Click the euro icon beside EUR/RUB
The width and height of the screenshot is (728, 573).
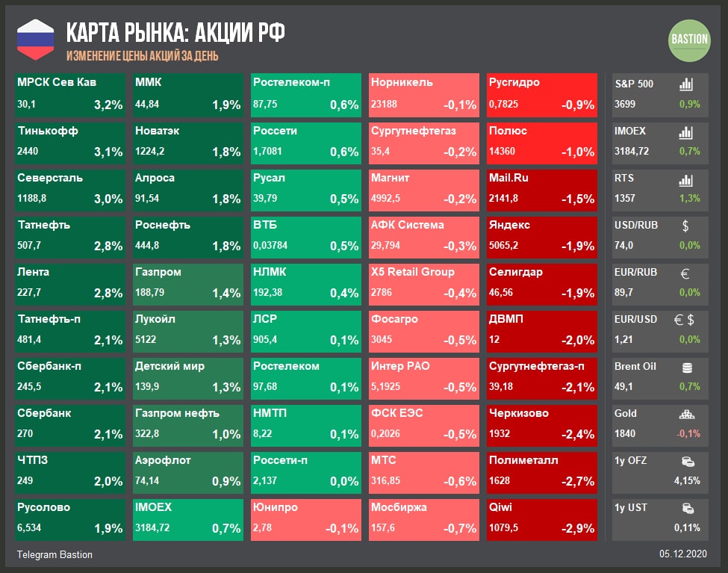click(x=685, y=273)
